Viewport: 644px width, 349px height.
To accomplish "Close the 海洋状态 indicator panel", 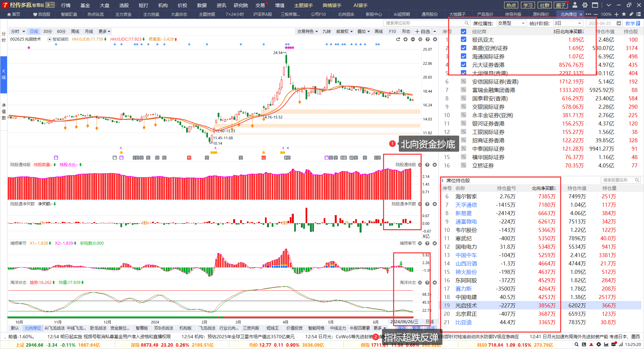I will tap(435, 283).
